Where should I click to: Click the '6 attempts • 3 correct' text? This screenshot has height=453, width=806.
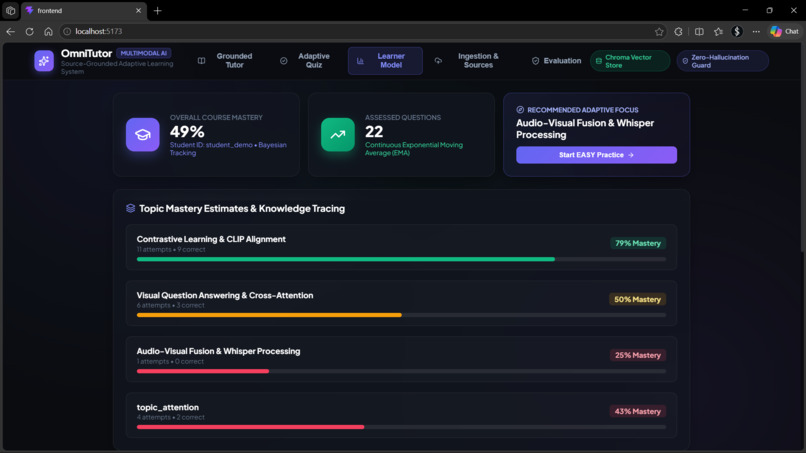click(x=171, y=305)
